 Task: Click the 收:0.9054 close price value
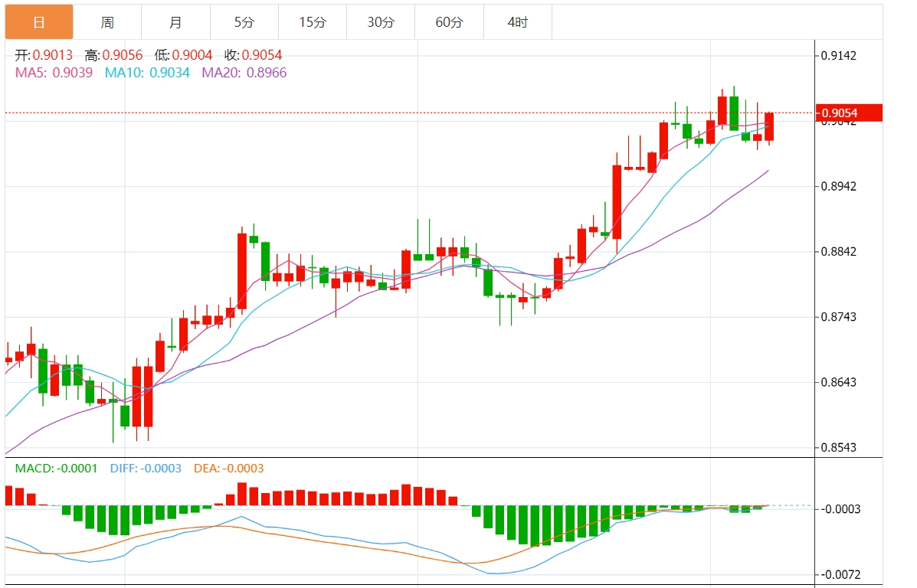coord(253,55)
